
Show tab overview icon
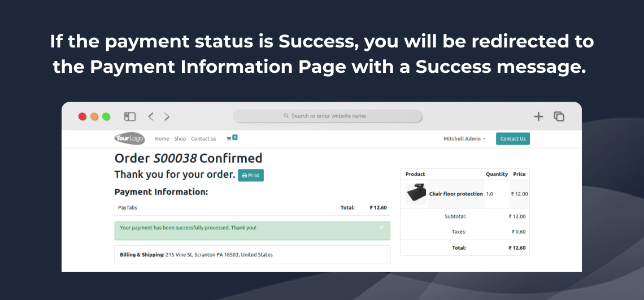pos(559,117)
